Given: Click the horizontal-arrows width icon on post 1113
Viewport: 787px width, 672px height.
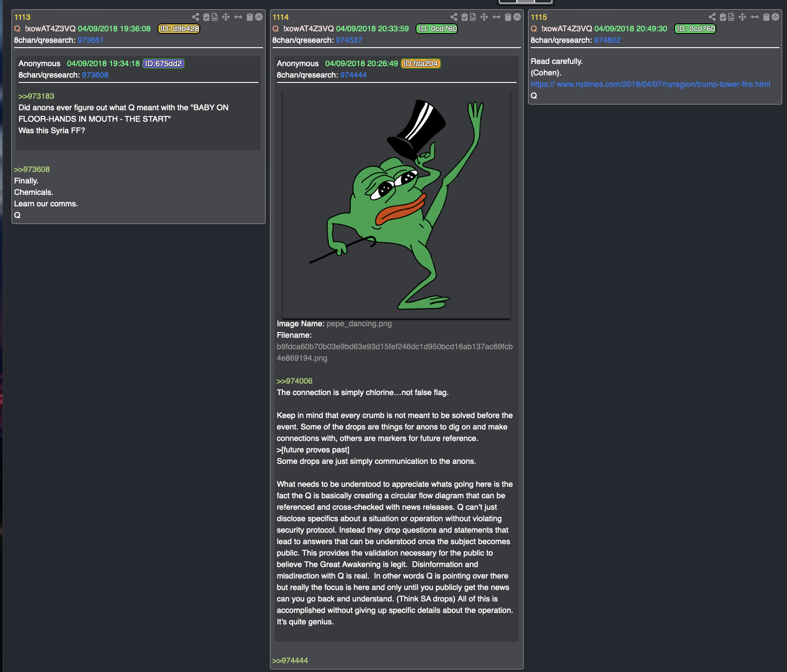Looking at the screenshot, I should 238,17.
